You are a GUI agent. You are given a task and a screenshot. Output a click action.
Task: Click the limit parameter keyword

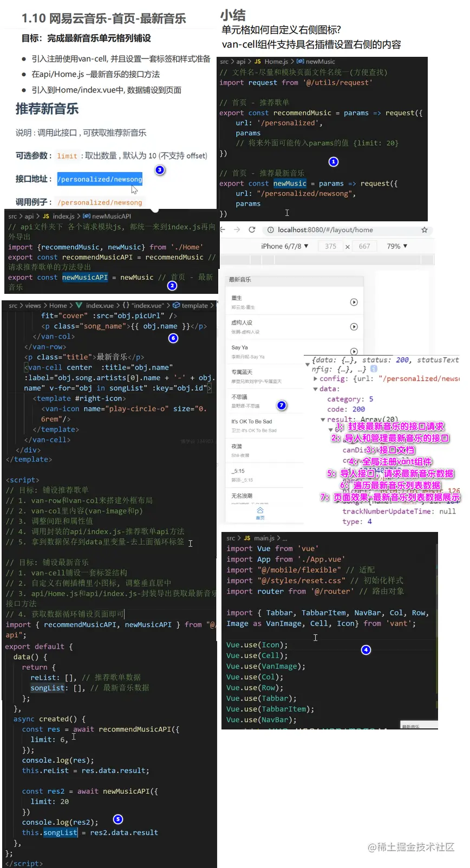coord(67,156)
